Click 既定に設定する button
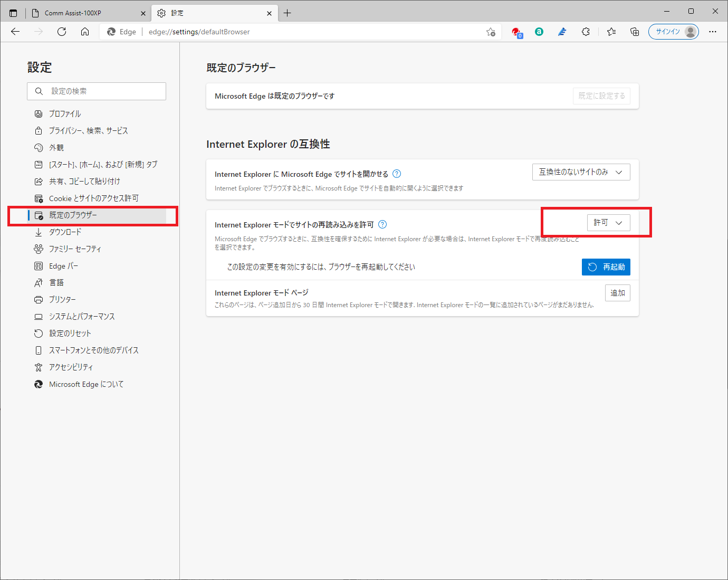 601,96
